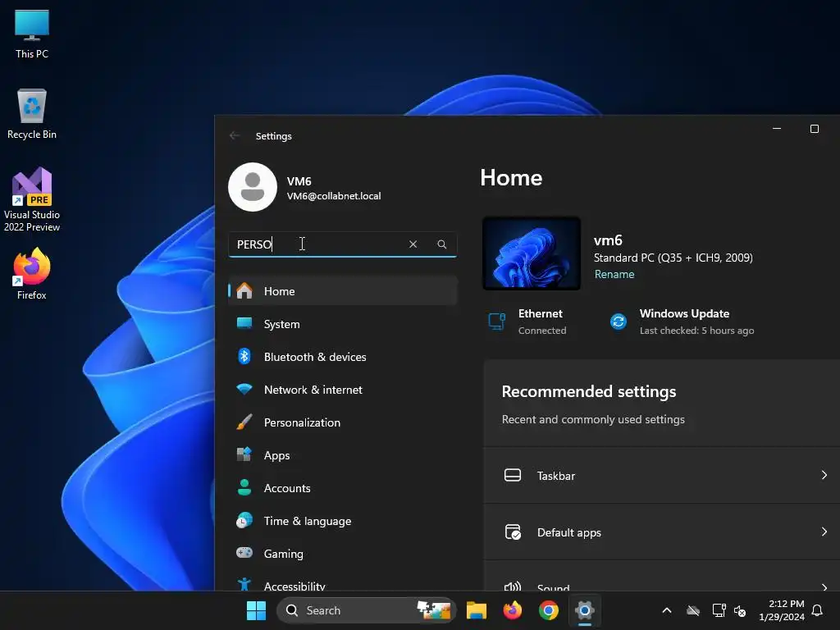Click the VM6 user avatar
840x630 pixels.
(x=253, y=187)
